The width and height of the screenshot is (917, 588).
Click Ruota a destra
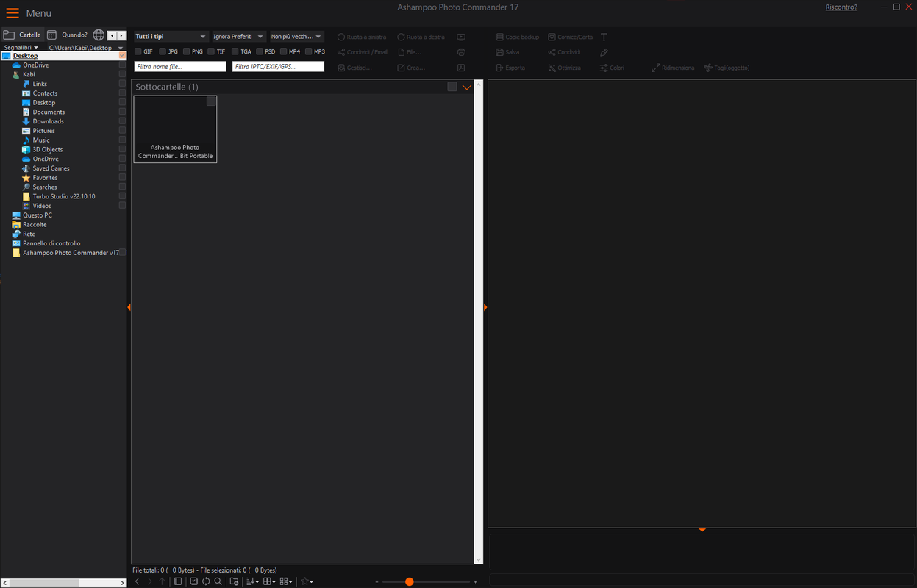tap(421, 37)
